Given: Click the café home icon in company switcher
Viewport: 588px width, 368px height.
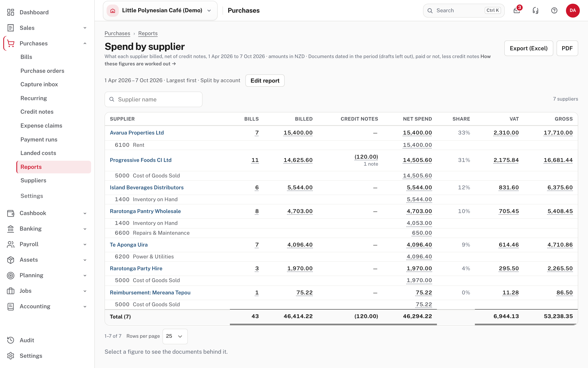Looking at the screenshot, I should pos(113,10).
